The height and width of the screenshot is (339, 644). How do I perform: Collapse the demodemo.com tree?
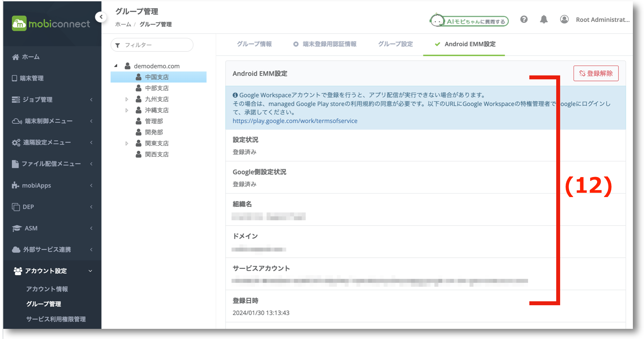116,65
